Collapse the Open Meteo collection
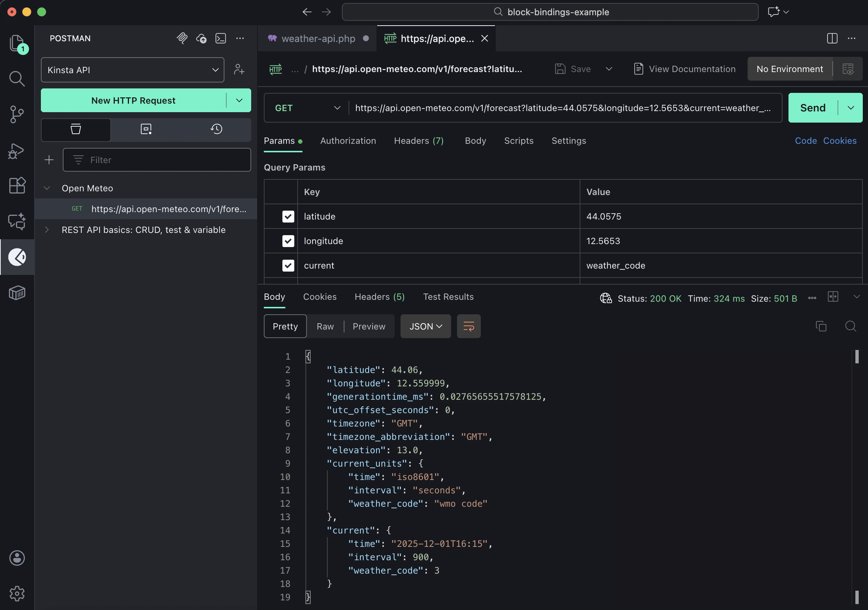 click(x=47, y=188)
